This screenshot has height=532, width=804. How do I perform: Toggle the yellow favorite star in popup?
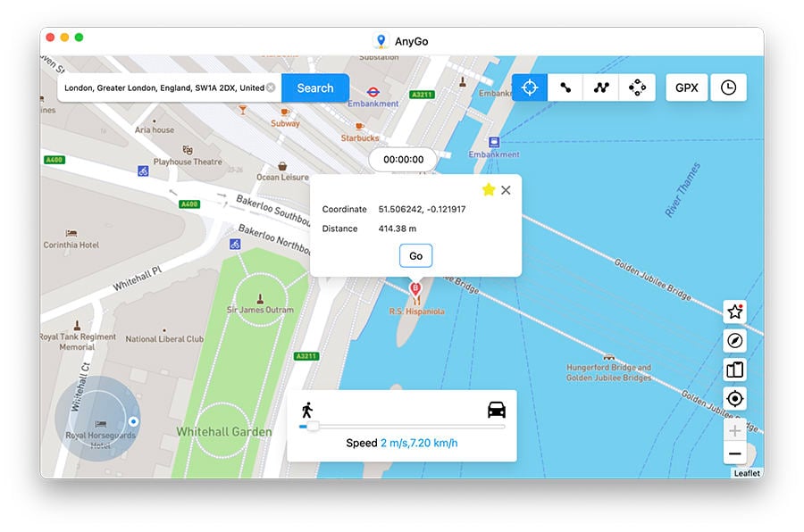pos(488,189)
